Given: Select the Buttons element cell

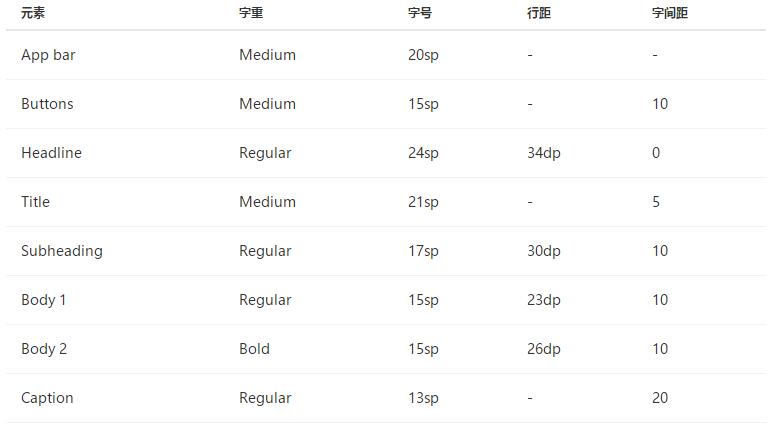Looking at the screenshot, I should (47, 104).
